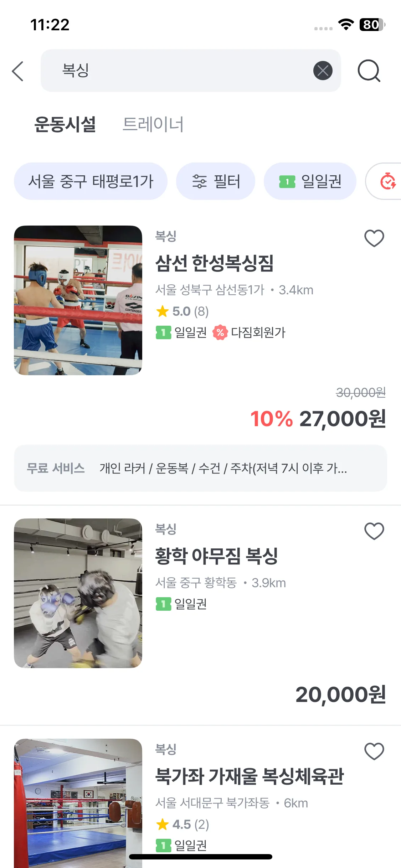Expand the 무료 서비스 info bar
Image resolution: width=401 pixels, height=868 pixels.
pos(200,468)
